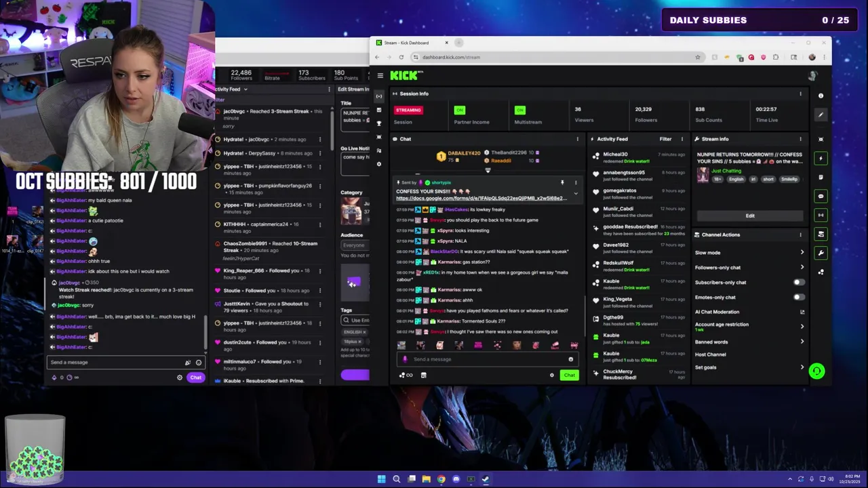Screen dimensions: 868x488
Task: Send message with green Chat button
Action: [x=569, y=375]
